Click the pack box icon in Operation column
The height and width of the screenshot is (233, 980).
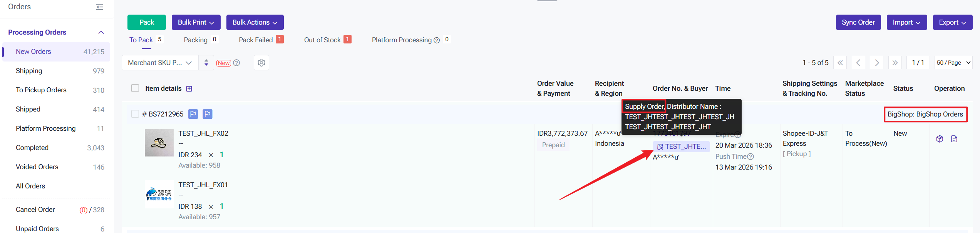[x=940, y=139]
